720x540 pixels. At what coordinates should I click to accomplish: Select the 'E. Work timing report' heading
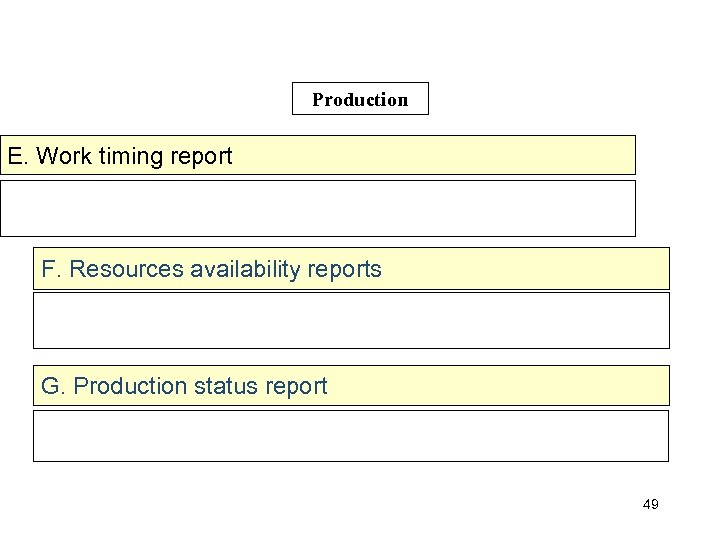click(x=318, y=156)
